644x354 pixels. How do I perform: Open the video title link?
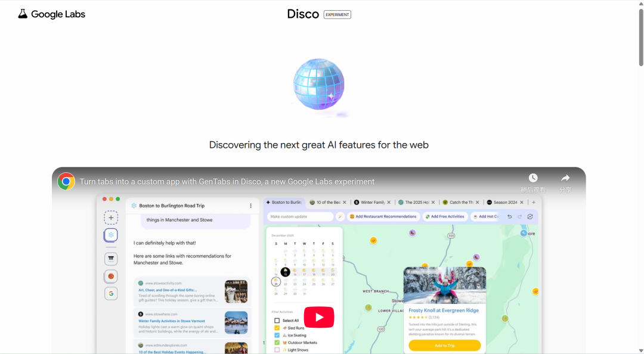(x=227, y=182)
